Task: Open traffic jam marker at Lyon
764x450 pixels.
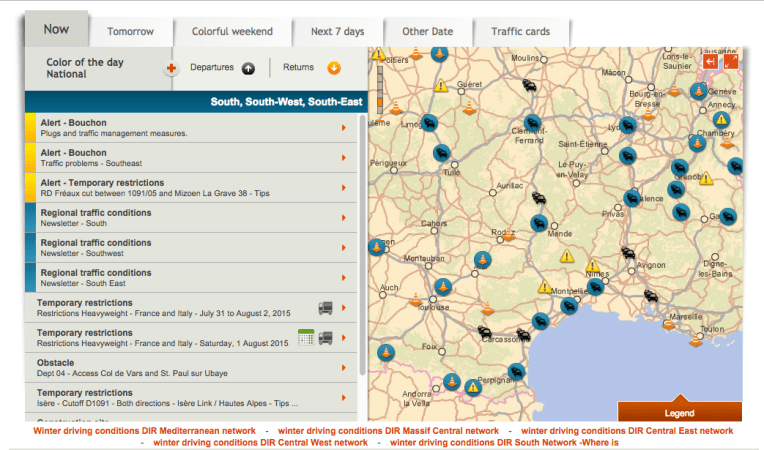Action: [x=628, y=126]
